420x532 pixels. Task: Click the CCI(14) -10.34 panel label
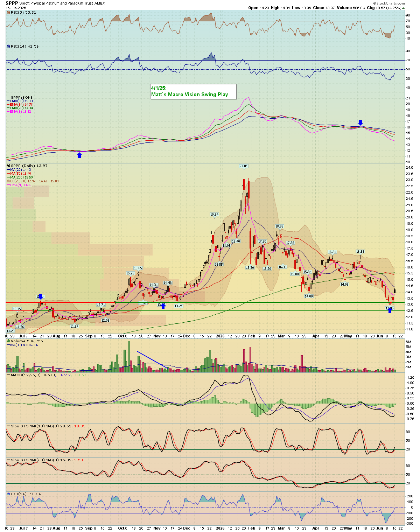pos(26,494)
